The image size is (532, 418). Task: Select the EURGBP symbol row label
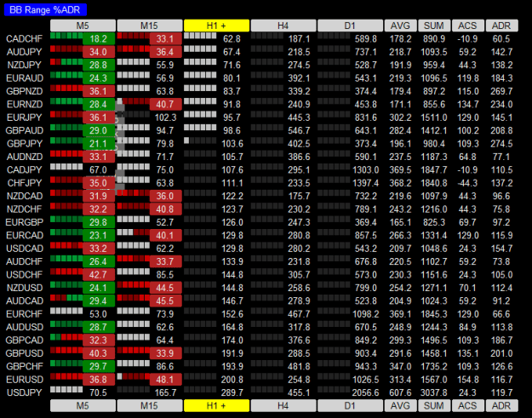25,222
